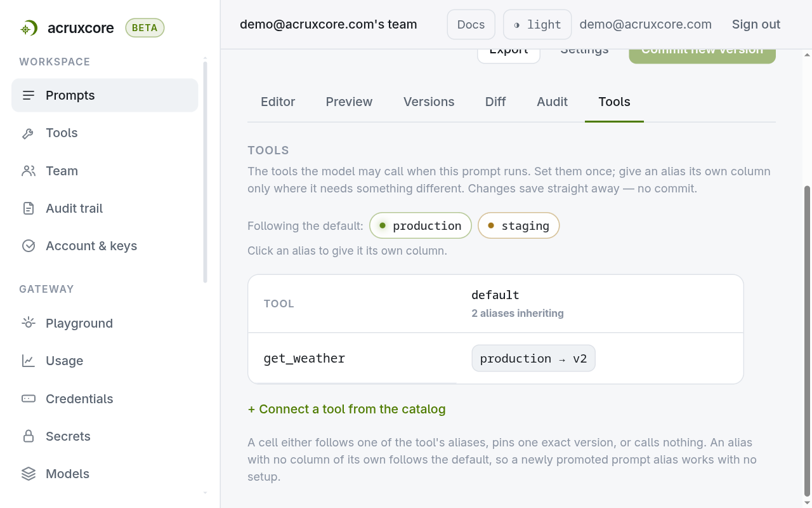The image size is (812, 508).
Task: Click the Audit trail document icon
Action: click(29, 208)
